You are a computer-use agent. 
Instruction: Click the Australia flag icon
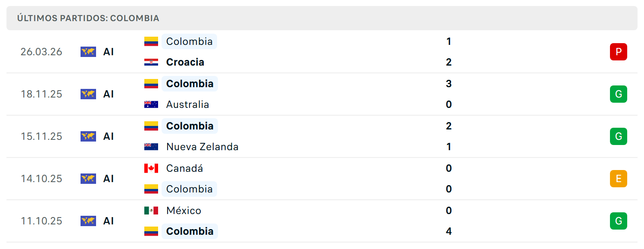click(x=151, y=104)
